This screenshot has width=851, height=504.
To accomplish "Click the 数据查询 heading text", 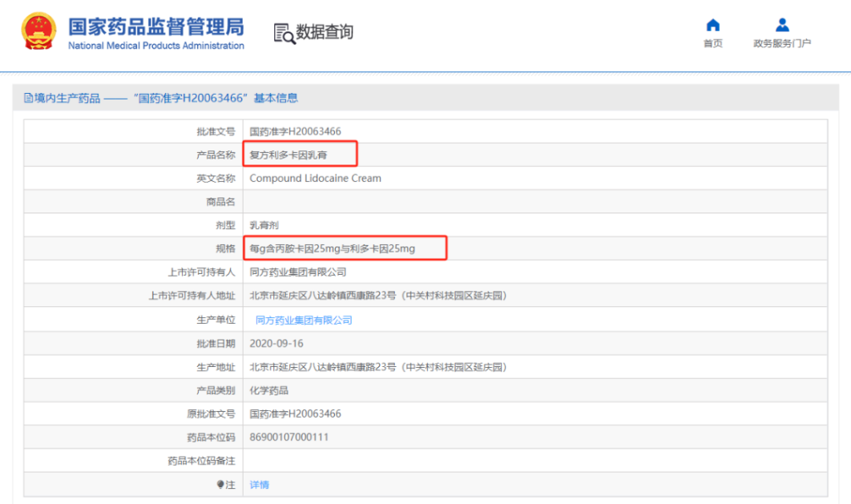I will click(x=325, y=32).
